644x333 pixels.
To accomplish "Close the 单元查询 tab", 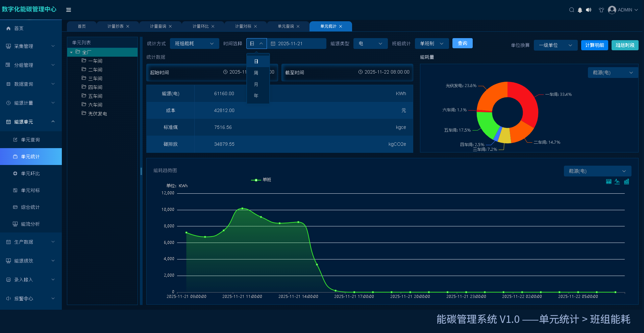I will [x=298, y=26].
